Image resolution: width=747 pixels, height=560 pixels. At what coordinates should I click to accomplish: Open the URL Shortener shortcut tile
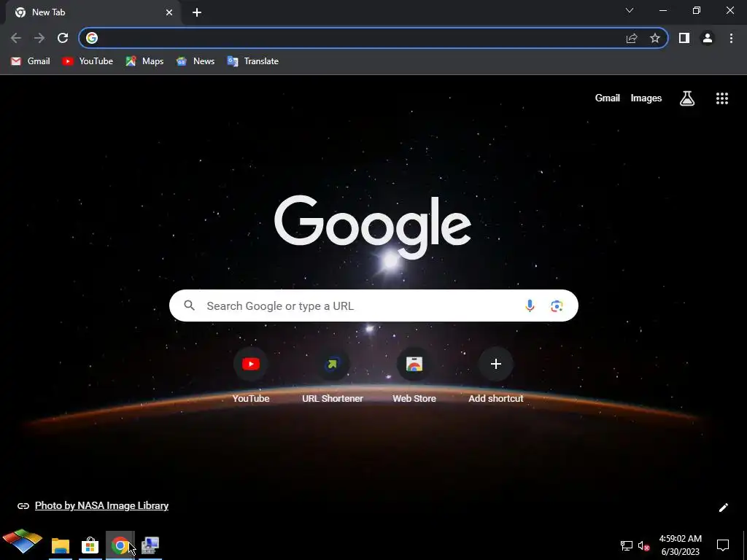tap(333, 376)
